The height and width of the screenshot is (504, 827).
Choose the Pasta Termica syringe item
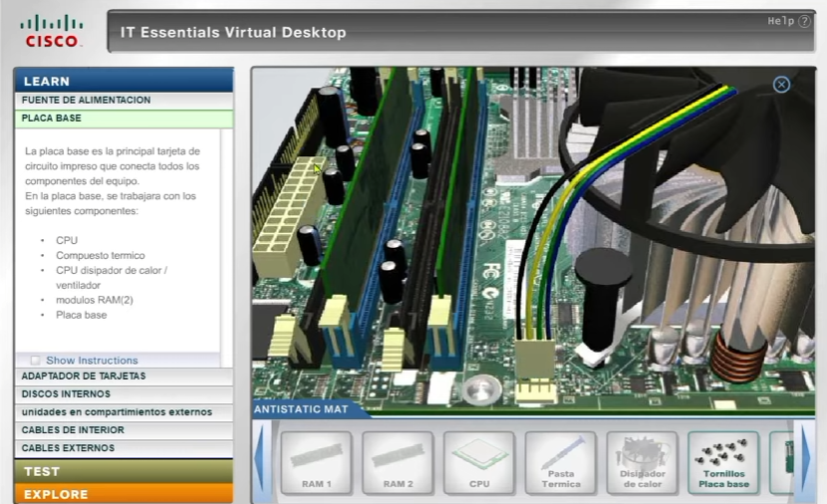[x=561, y=463]
